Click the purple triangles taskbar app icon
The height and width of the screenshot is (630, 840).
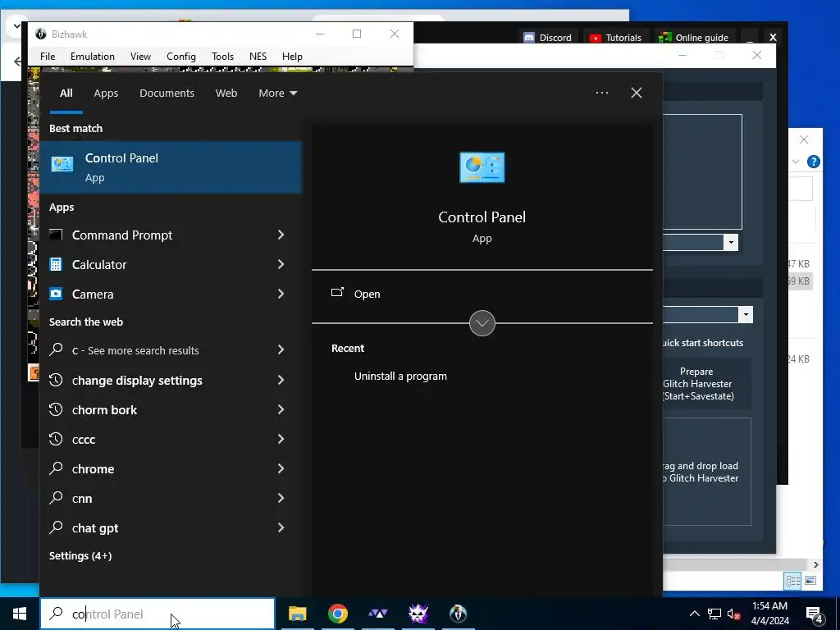pos(377,614)
